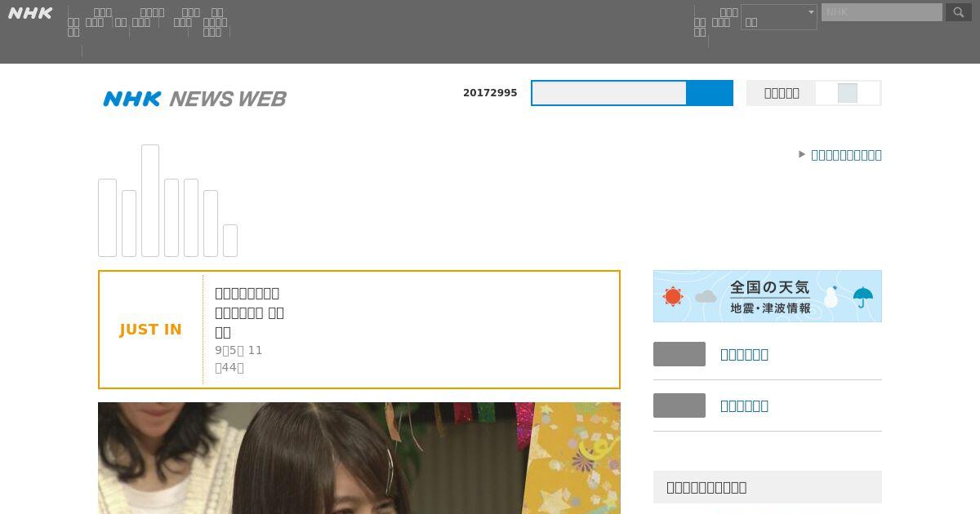The height and width of the screenshot is (514, 980).
Task: Open the dropdown in the gray top bar
Action: [779, 17]
